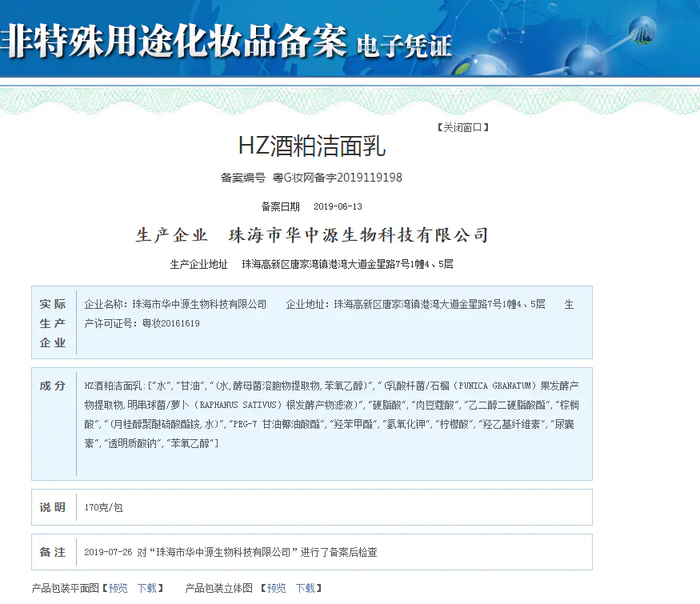Viewport: 700px width, 604px height.
Task: Click the RAPHANUS SATIVUS ingredient text
Action: 238,405
